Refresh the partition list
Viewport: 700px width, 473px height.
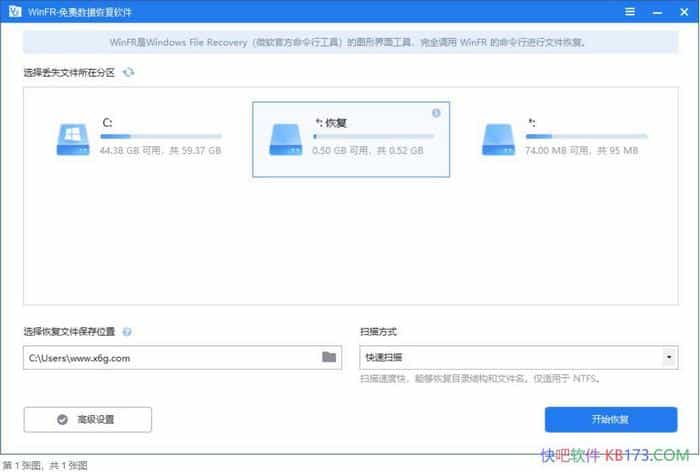(128, 73)
